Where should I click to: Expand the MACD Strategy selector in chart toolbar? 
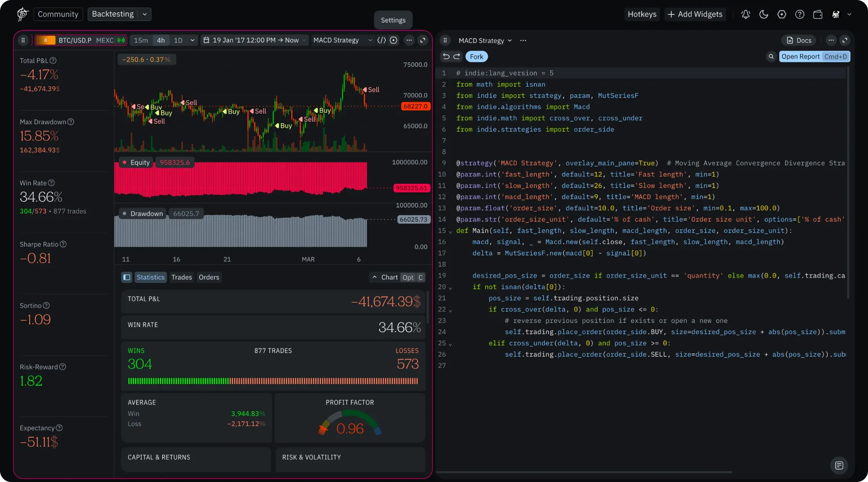(343, 40)
